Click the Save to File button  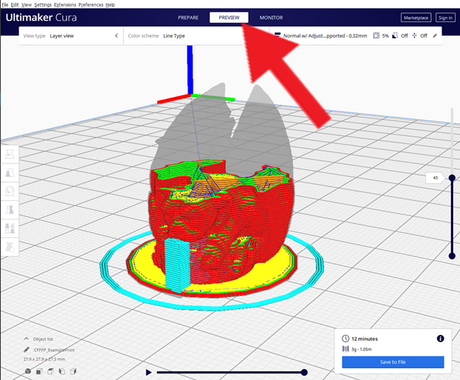tap(393, 362)
